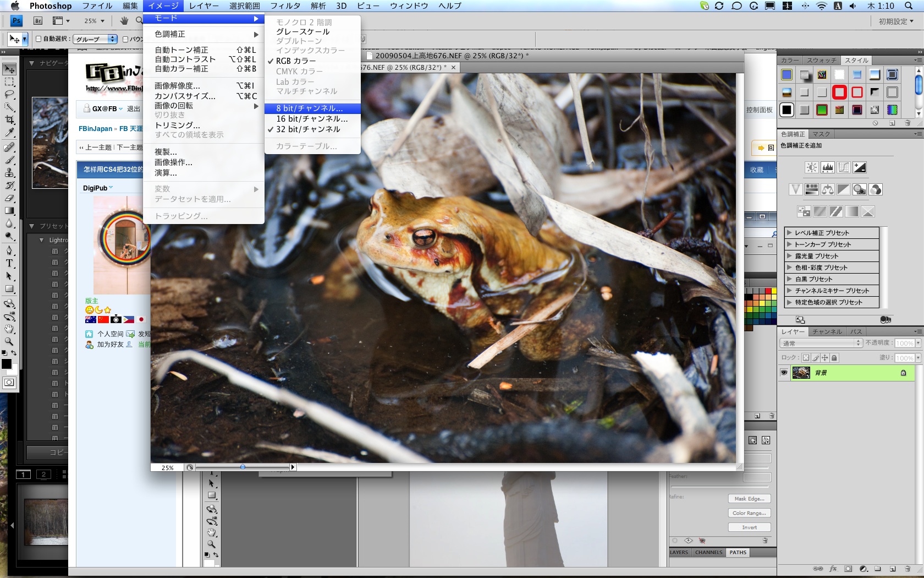Select the Eyedropper tool

coord(9,133)
